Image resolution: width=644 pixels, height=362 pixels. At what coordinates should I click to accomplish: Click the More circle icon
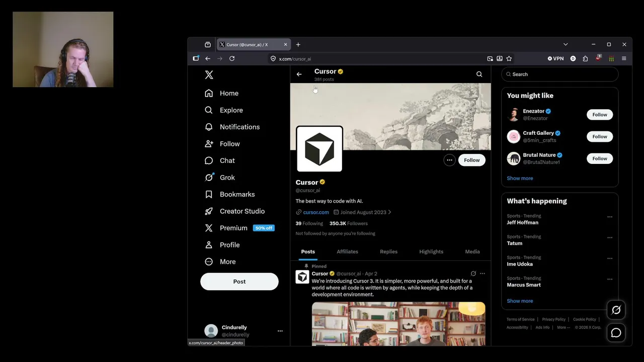pos(209,261)
